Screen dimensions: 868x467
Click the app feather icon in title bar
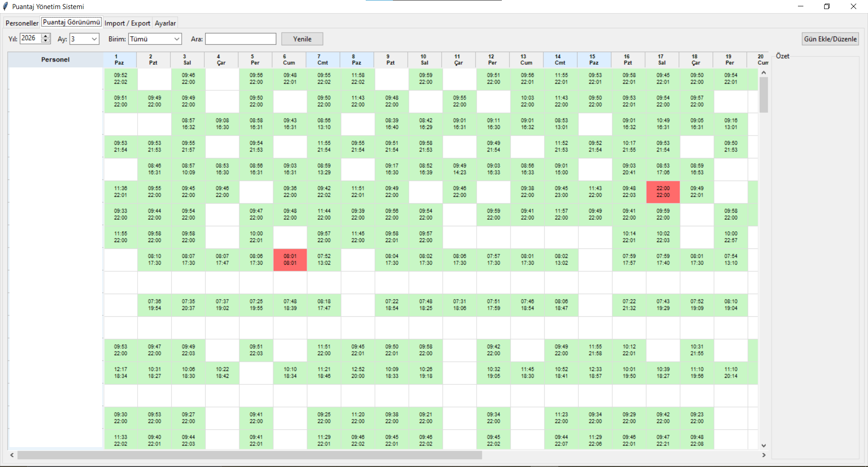[5, 6]
